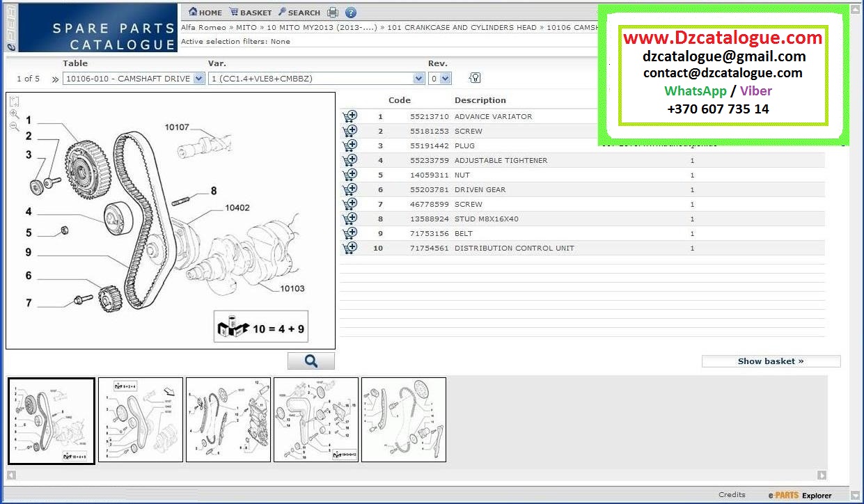The width and height of the screenshot is (864, 504).
Task: Add ADVANCE VARIATOR to basket
Action: pyautogui.click(x=349, y=116)
